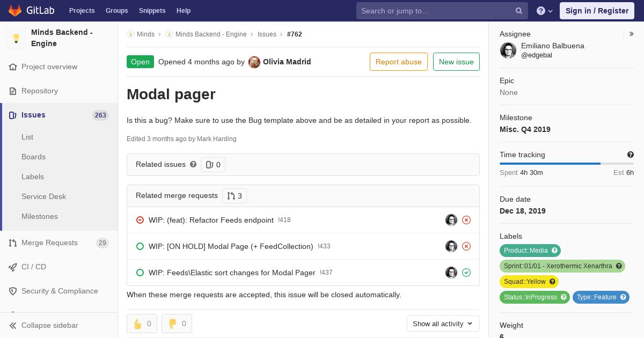Click the thumbs down reaction button
The width and height of the screenshot is (644, 338).
[177, 324]
